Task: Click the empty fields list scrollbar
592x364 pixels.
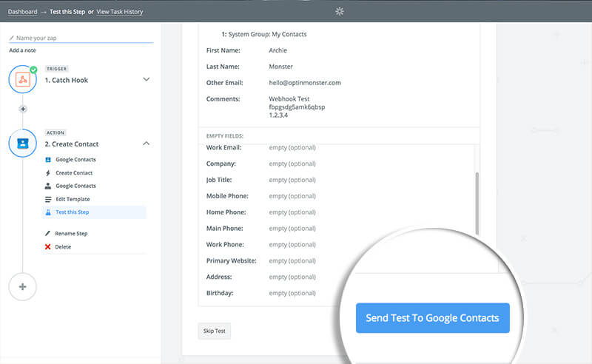Action: tap(477, 203)
